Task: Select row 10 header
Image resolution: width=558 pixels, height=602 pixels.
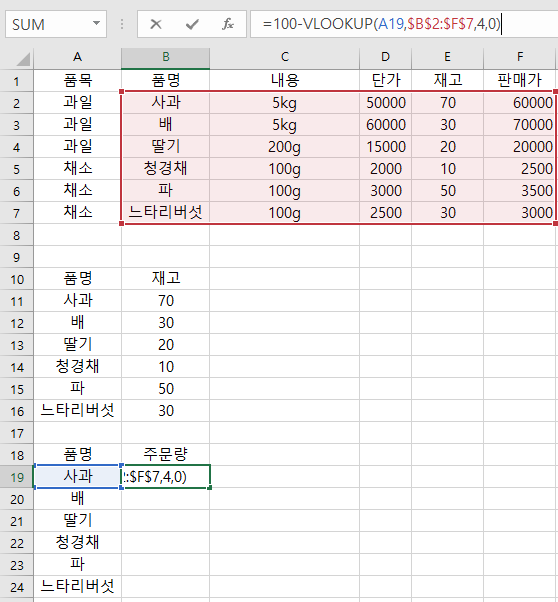Action: 17,279
